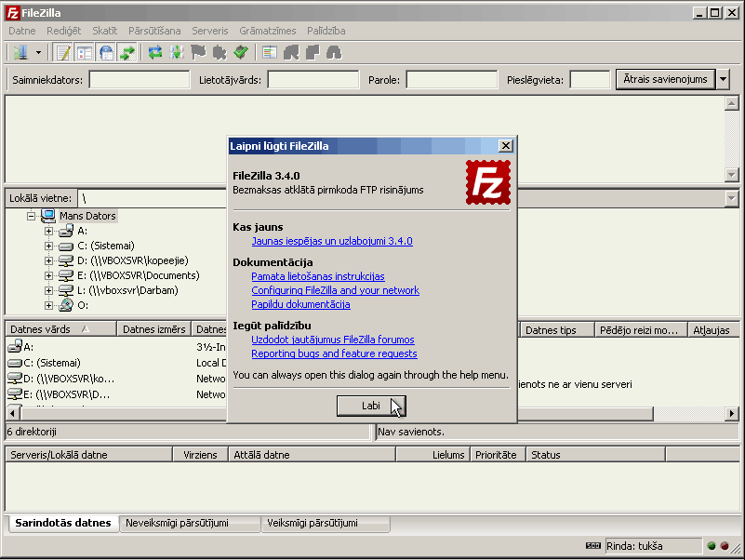This screenshot has height=560, width=745.
Task: Open Pamata lietošanas instrukcijas link
Action: click(318, 276)
